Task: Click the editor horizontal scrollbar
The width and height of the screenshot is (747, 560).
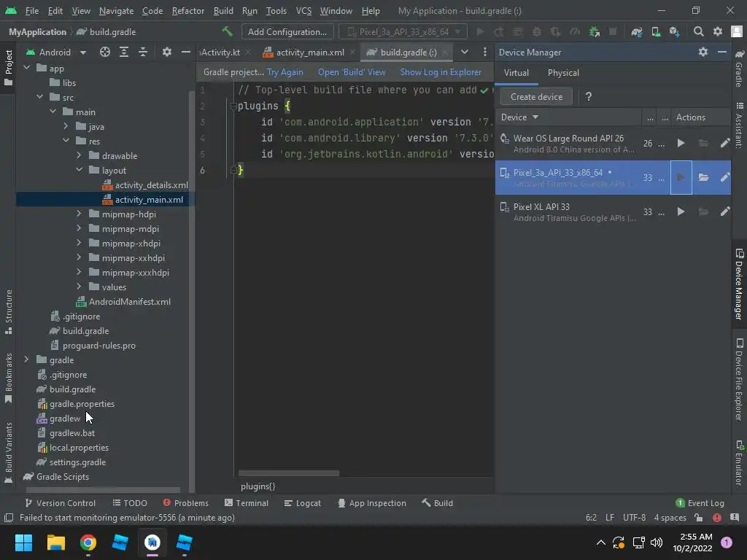Action: click(x=289, y=473)
